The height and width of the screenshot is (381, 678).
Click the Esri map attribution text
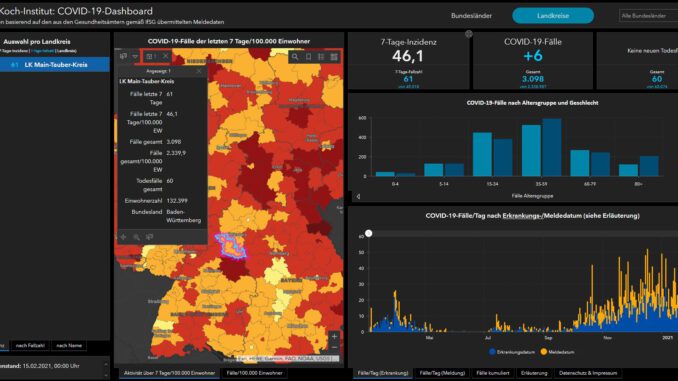point(286,359)
